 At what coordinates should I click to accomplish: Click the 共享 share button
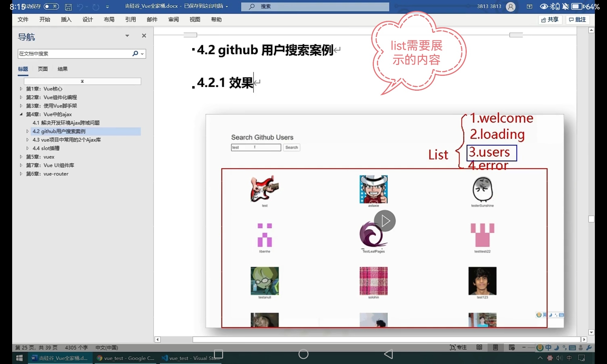(550, 19)
